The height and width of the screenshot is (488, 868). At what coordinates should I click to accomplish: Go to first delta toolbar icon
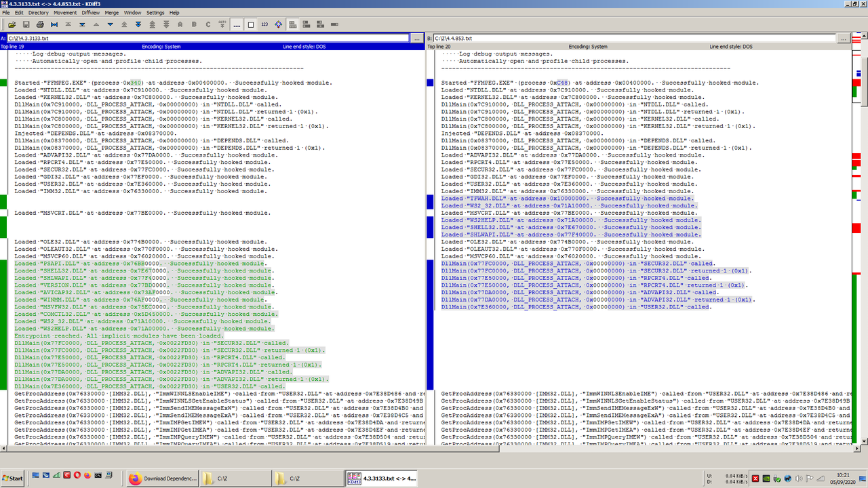(x=68, y=24)
